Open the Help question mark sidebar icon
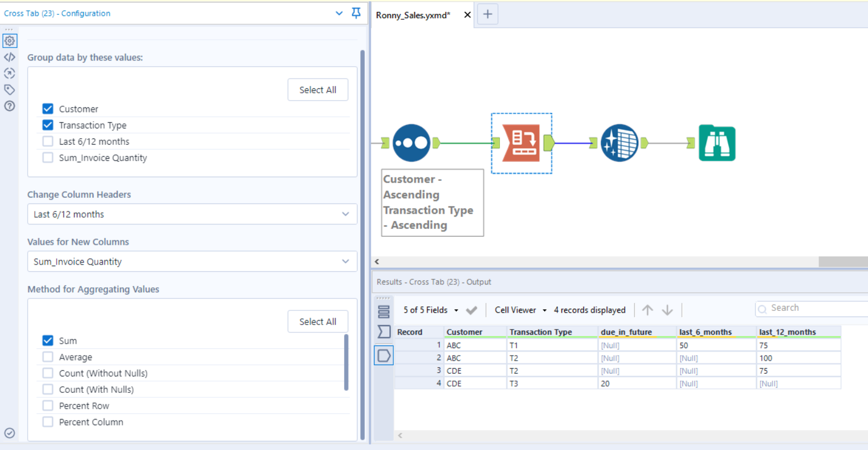 (x=9, y=106)
